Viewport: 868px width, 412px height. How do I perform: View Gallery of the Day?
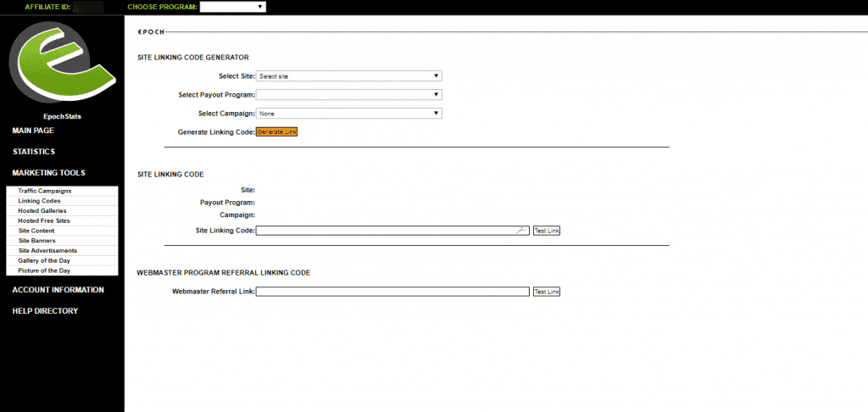tap(44, 261)
